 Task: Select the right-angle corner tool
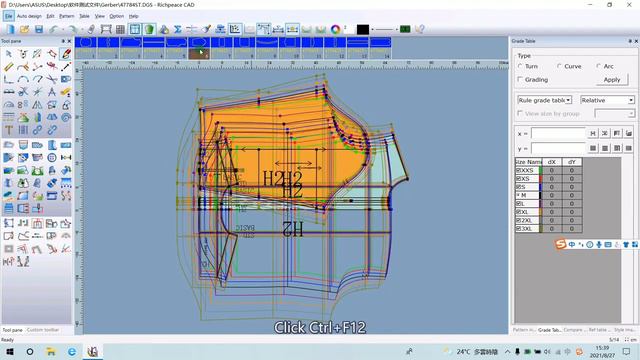[x=9, y=79]
